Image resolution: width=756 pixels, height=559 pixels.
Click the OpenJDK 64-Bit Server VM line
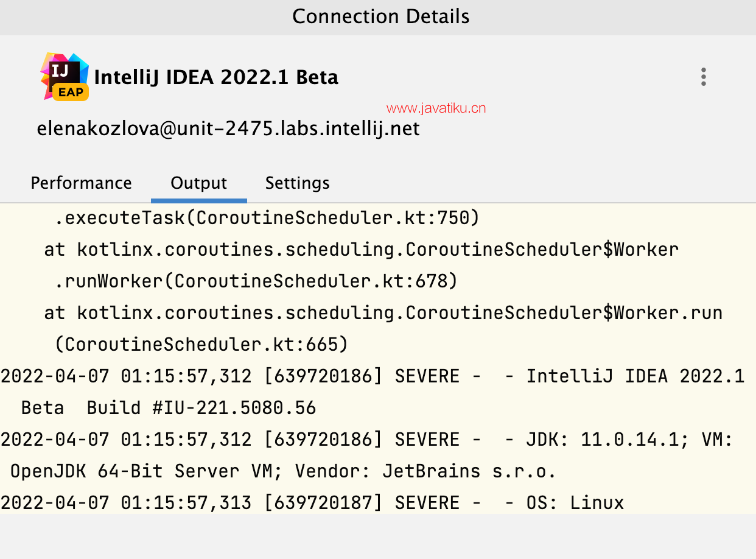pos(284,471)
